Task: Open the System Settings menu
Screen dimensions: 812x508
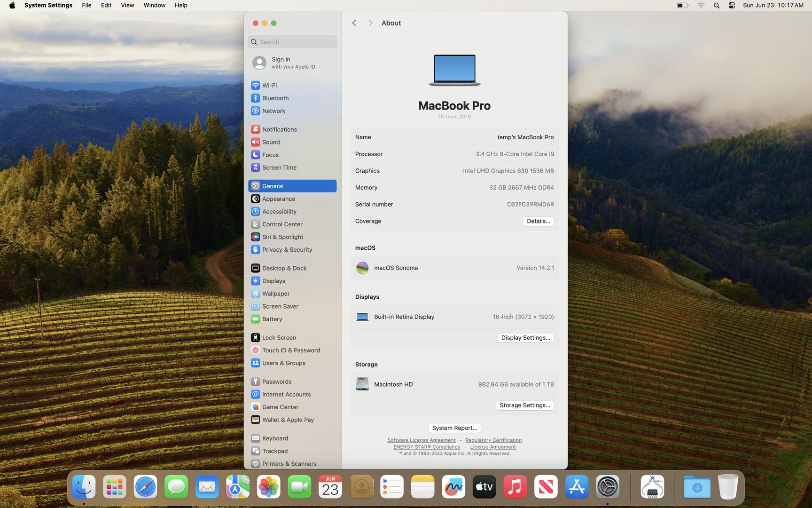Action: 48,5
